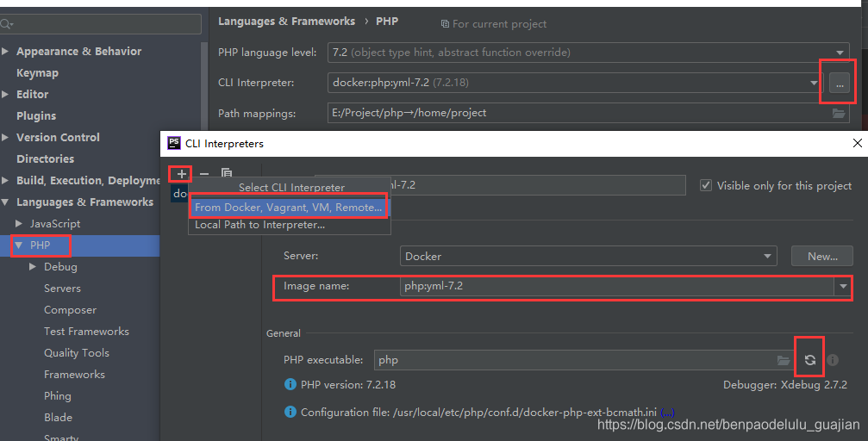This screenshot has height=441, width=868.
Task: Click the search magnifier icon in settings
Action: coord(7,24)
